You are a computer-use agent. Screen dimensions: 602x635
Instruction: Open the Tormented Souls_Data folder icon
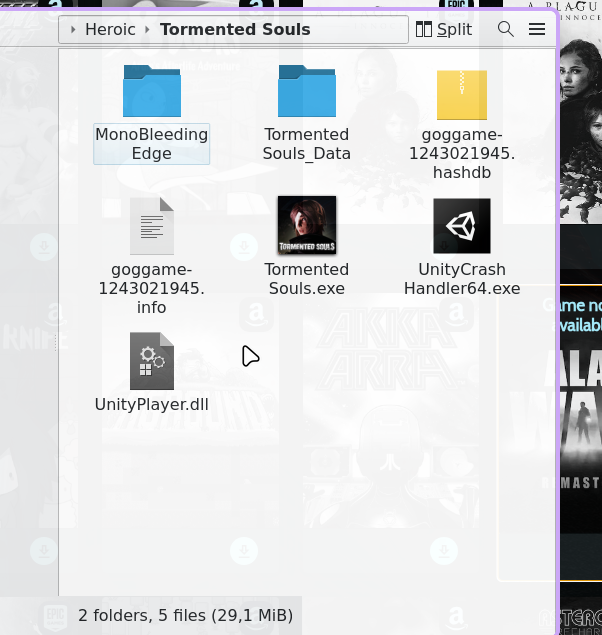(307, 91)
